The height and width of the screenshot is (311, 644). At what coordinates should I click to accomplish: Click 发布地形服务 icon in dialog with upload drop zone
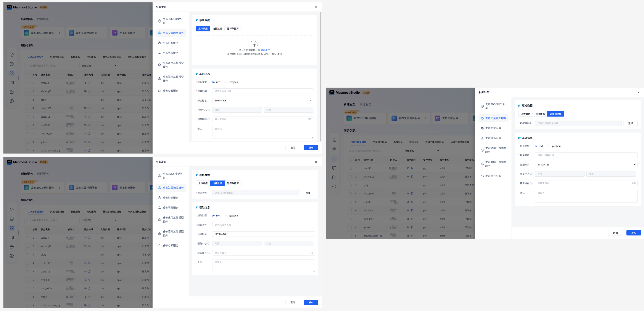[x=160, y=53]
